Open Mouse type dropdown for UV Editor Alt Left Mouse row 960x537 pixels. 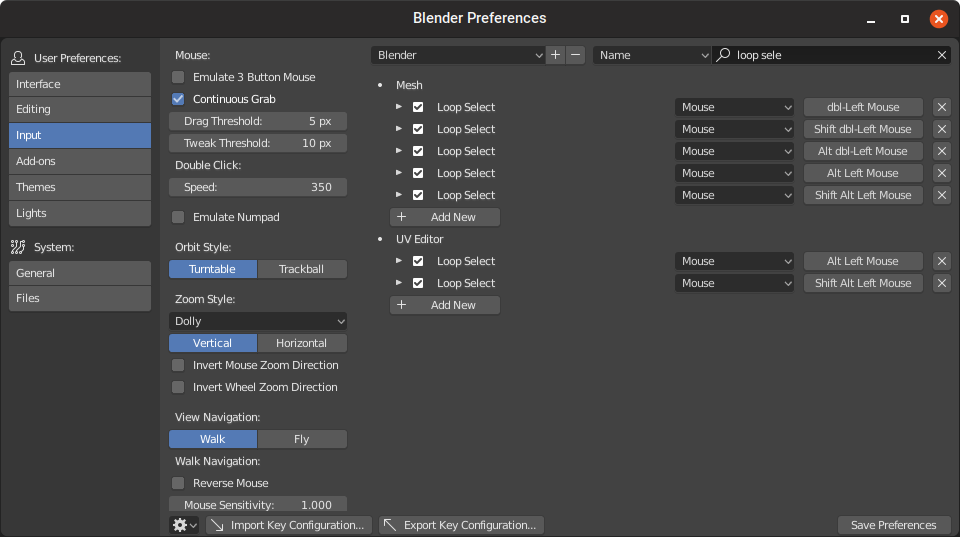734,261
